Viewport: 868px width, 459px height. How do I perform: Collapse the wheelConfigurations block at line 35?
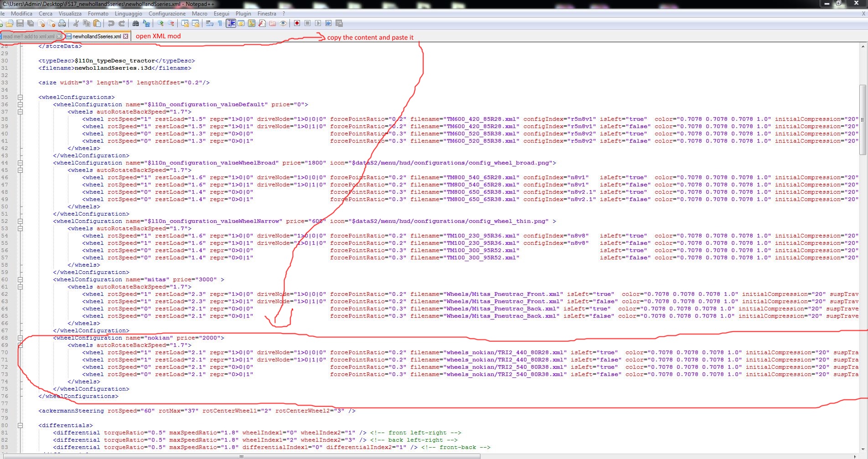point(20,97)
